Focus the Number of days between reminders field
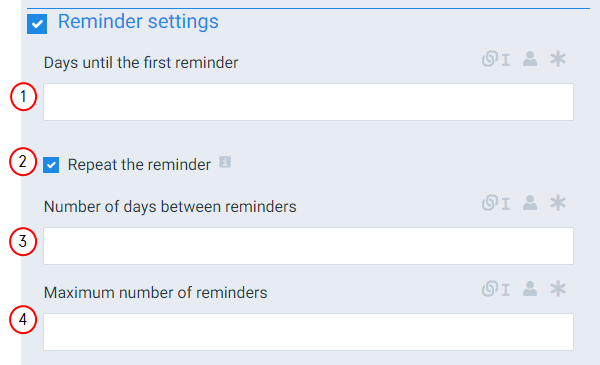Viewport: 600px width, 365px height. pos(308,246)
